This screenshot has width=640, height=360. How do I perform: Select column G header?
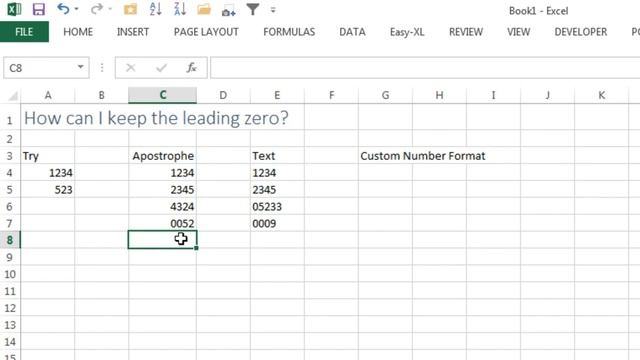pos(385,95)
